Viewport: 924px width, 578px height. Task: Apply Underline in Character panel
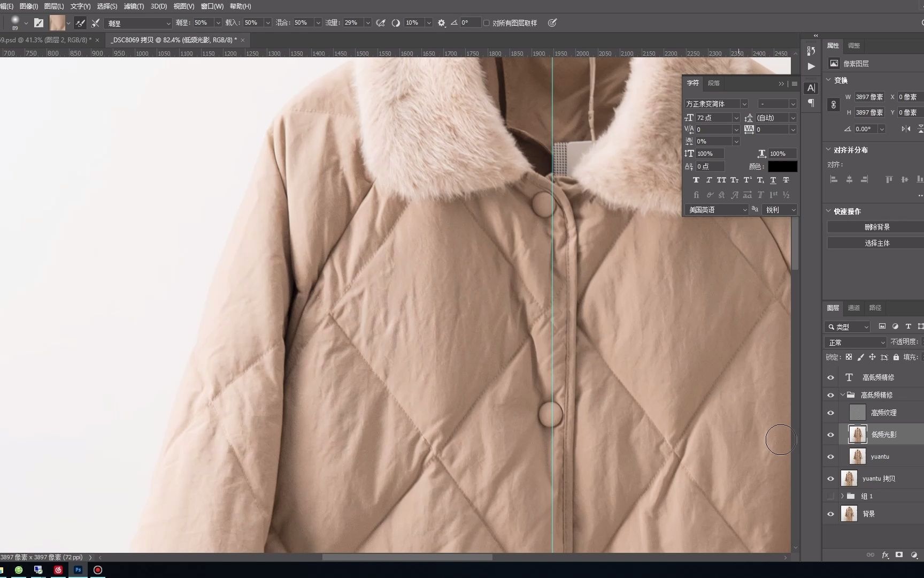tap(773, 180)
